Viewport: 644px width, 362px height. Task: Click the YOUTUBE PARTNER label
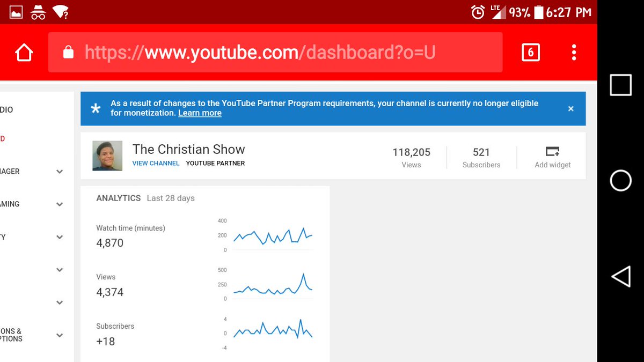215,163
